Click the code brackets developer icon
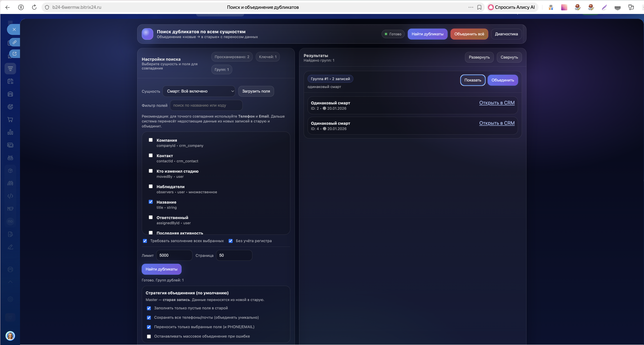 click(10, 196)
